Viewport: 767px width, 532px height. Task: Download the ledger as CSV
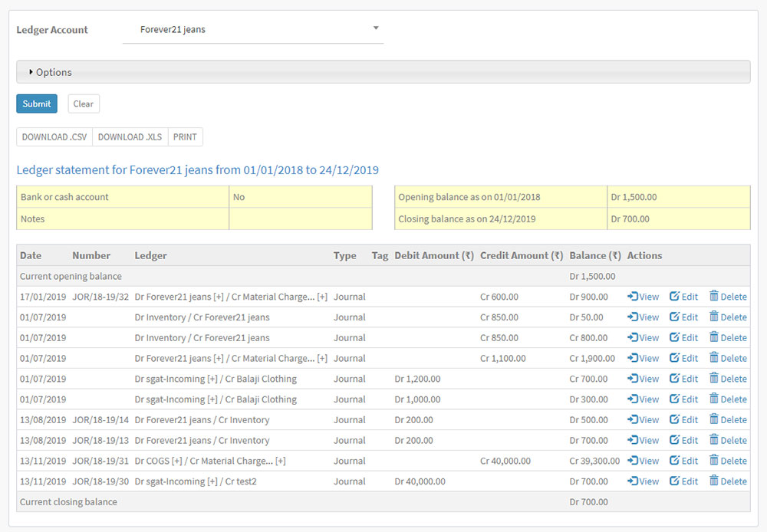click(54, 137)
